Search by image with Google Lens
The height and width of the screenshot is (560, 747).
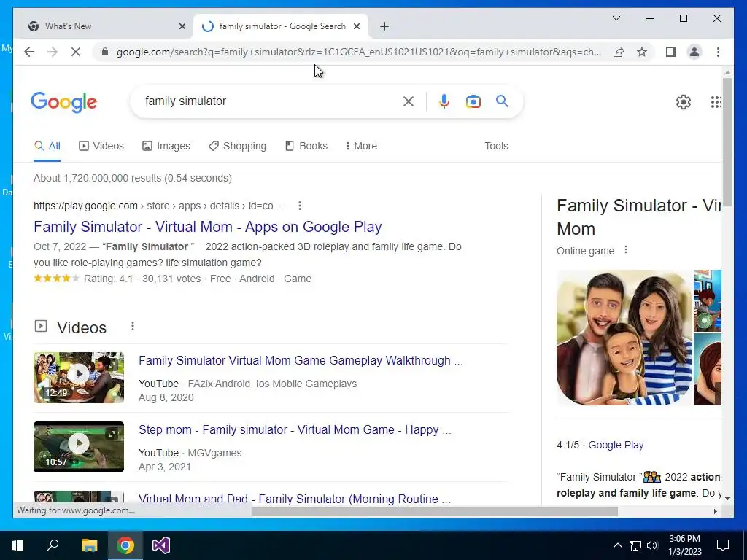pyautogui.click(x=473, y=101)
